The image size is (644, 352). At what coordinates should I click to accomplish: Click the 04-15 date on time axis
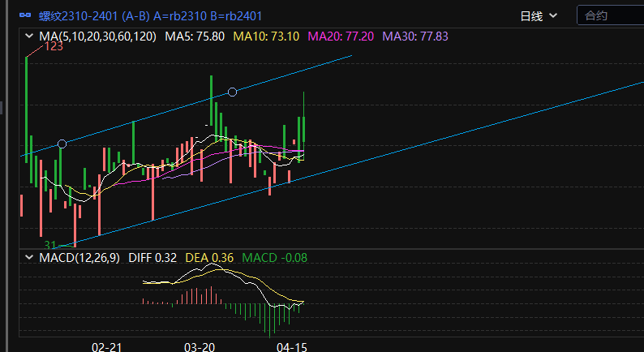291,346
